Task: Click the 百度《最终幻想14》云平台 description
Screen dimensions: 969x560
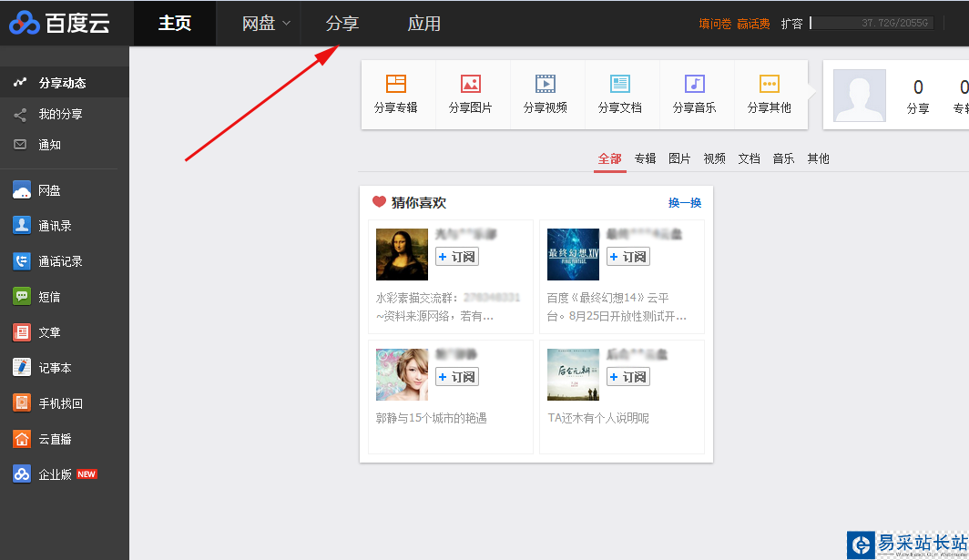Action: tap(617, 307)
